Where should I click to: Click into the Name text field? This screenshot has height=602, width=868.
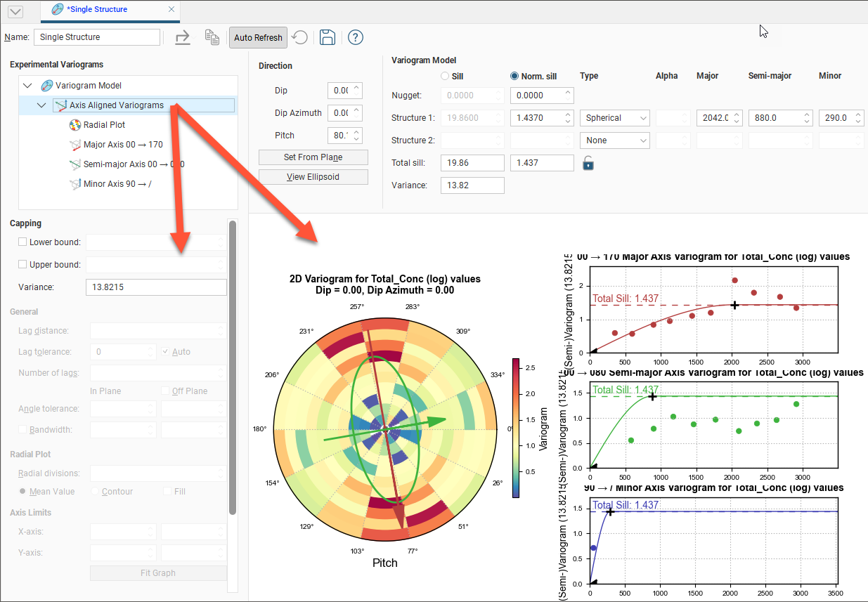97,37
